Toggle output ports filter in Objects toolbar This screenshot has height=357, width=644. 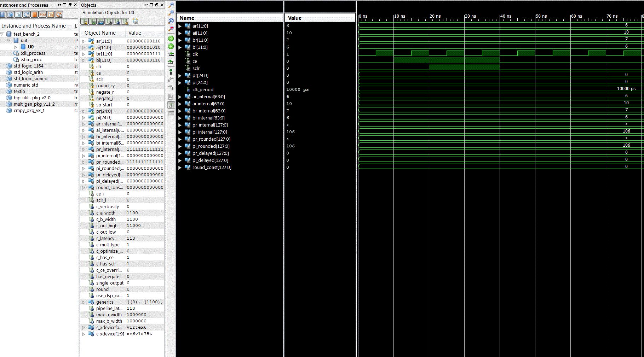coord(93,22)
